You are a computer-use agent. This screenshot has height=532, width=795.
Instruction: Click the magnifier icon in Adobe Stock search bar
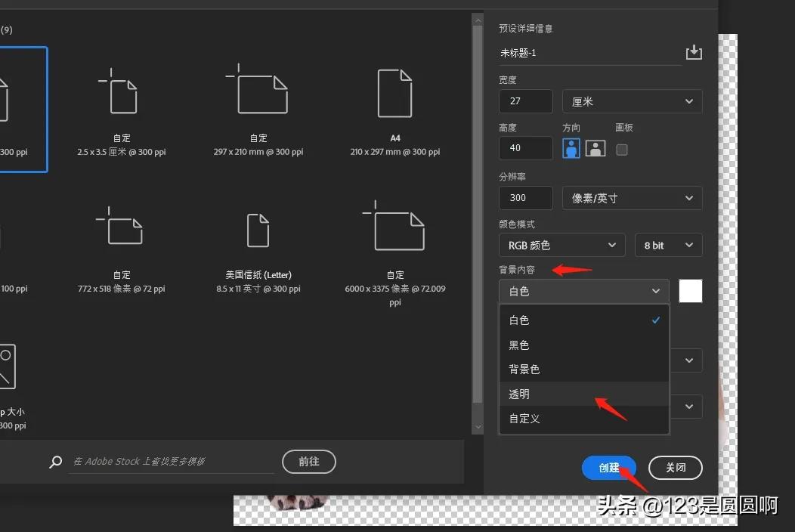click(x=54, y=462)
